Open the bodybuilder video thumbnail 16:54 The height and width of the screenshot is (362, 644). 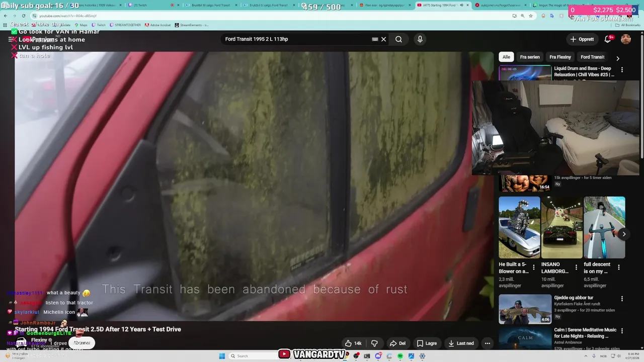(525, 183)
